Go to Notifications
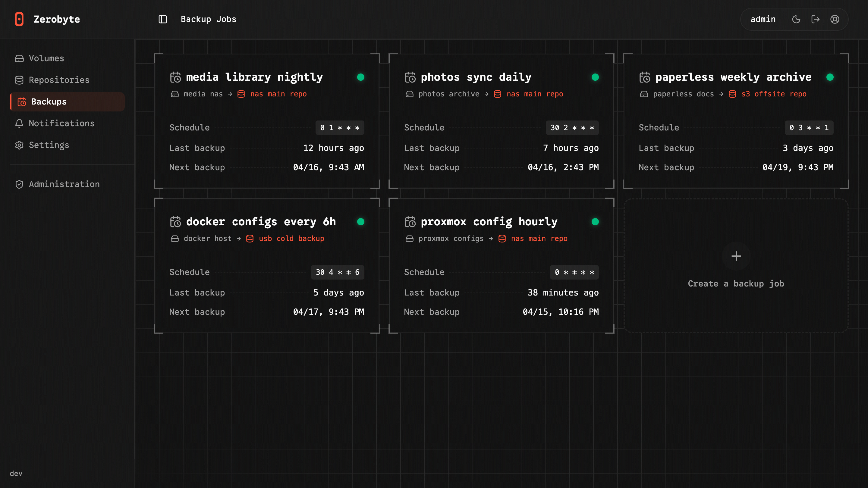868x488 pixels. [68, 123]
